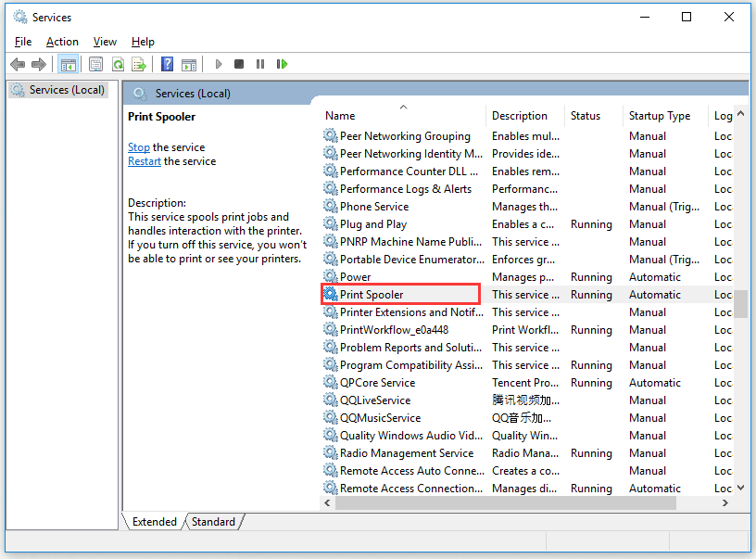Click gear icon of Peer Networking Grouping
756x559 pixels.
click(330, 135)
